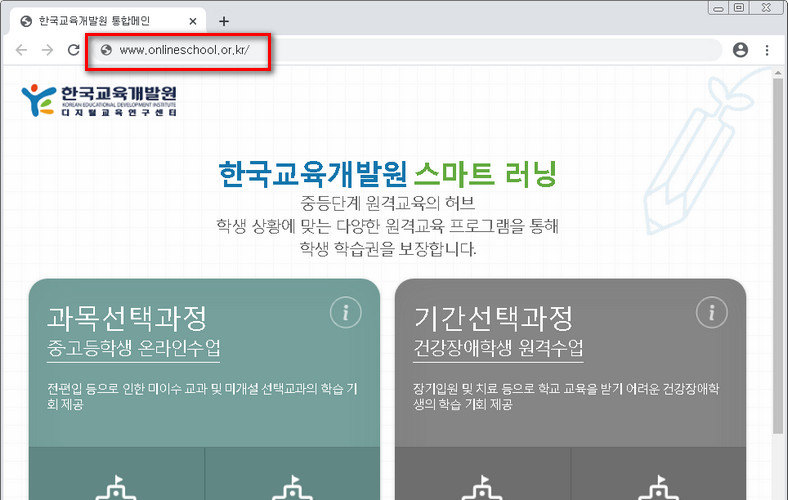Screen dimensions: 788x500
Task: Reload the current page
Action: click(x=74, y=50)
